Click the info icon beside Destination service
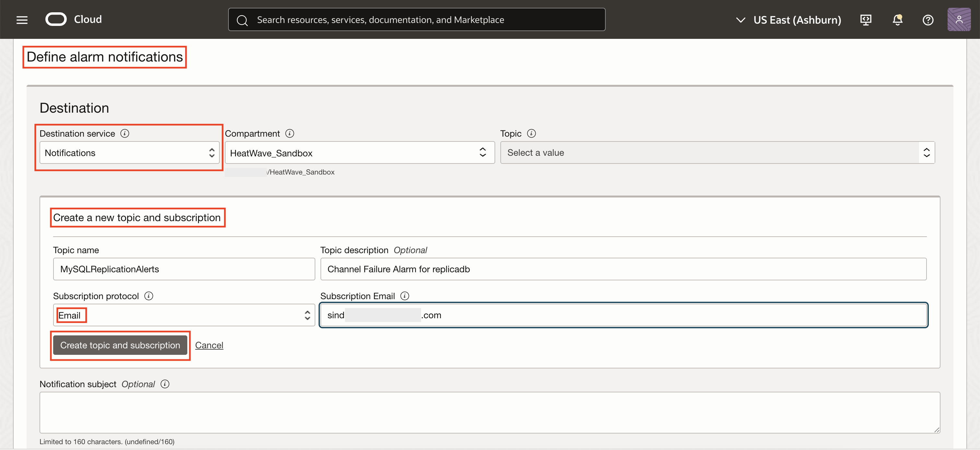 125,133
